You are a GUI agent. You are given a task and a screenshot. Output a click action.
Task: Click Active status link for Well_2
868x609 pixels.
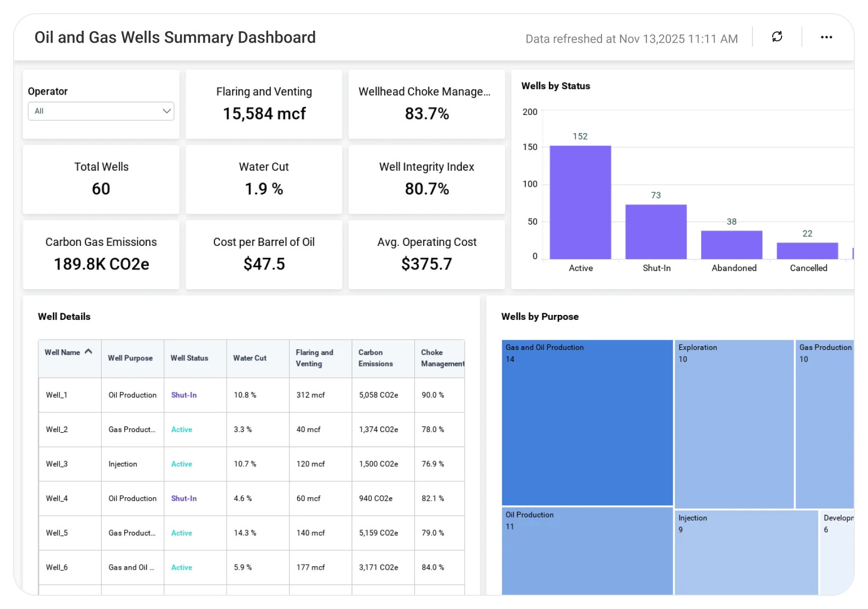182,429
